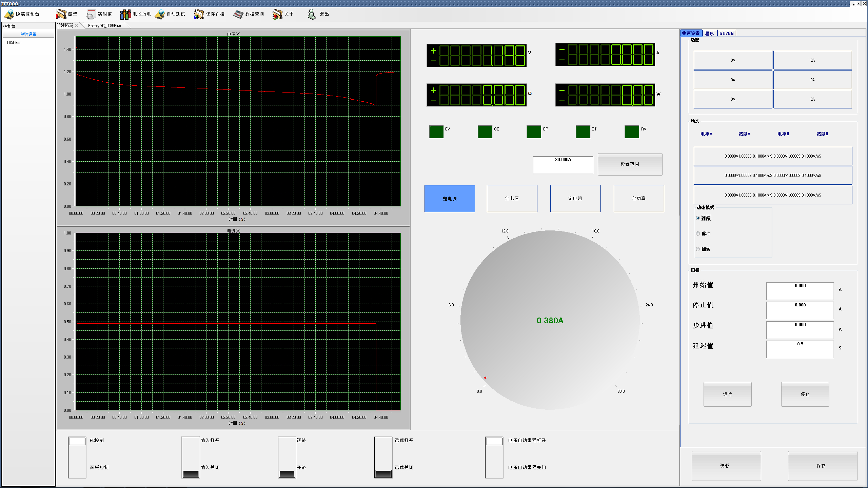Click the power LED display in watts
Viewport: 868px width, 488px height.
605,95
